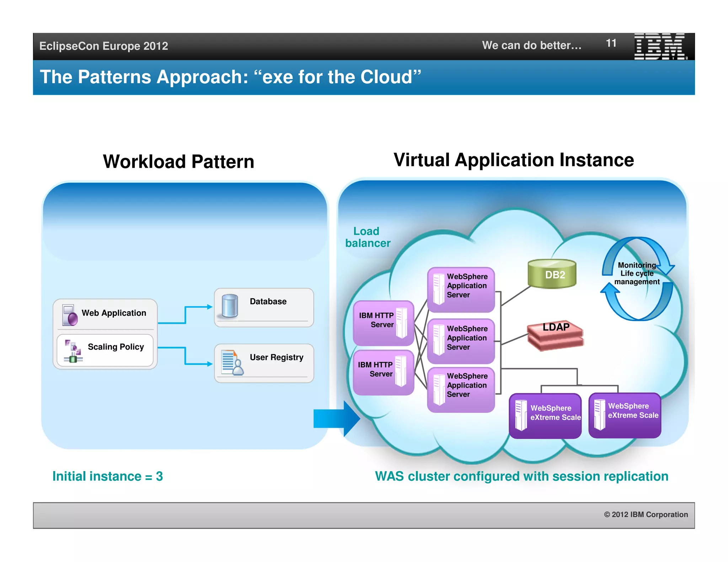Click the Workload Pattern heading
The height and width of the screenshot is (562, 728).
[x=178, y=162]
